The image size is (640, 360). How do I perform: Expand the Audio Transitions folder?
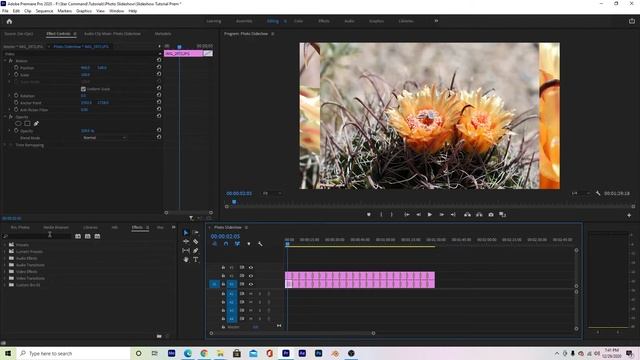coord(5,265)
